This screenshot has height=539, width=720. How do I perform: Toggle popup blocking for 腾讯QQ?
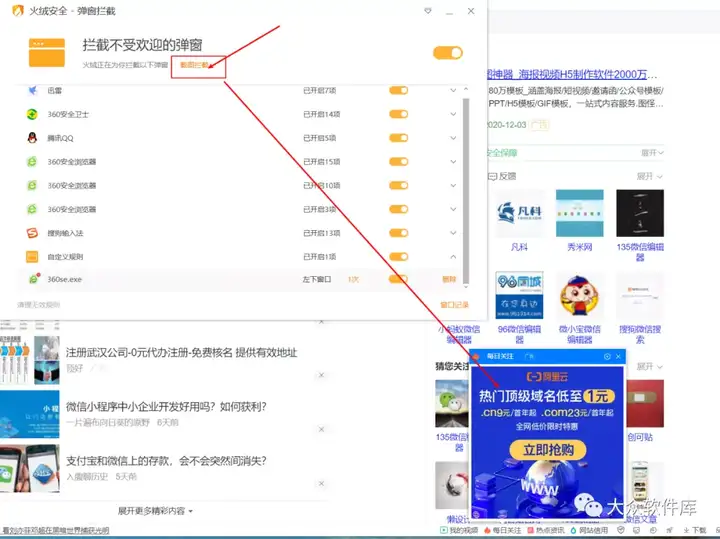pyautogui.click(x=399, y=138)
